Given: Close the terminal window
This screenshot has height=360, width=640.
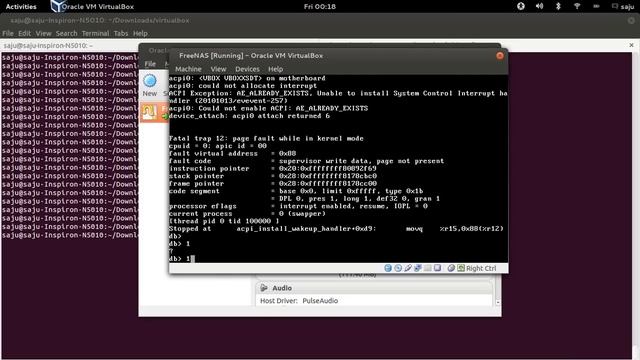Looking at the screenshot, I should click(632, 20).
